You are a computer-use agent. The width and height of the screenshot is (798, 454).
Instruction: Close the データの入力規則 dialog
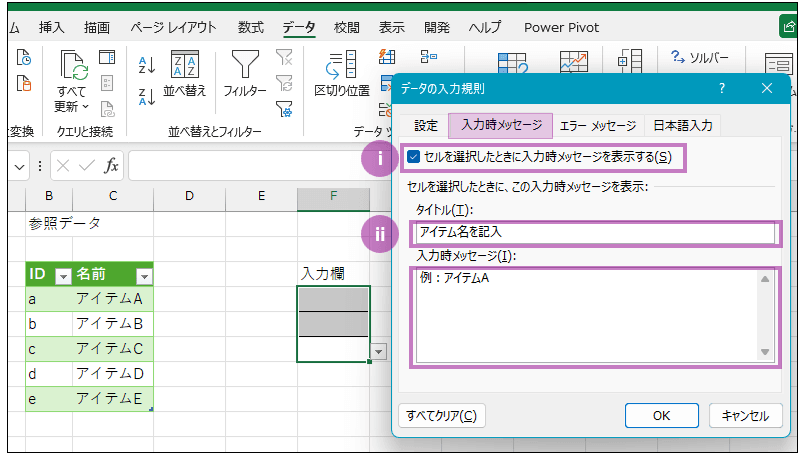(766, 89)
